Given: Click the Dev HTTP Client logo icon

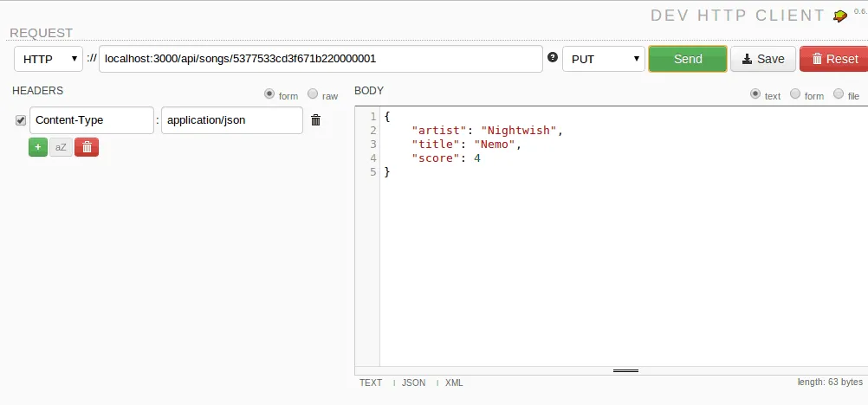Looking at the screenshot, I should [839, 16].
